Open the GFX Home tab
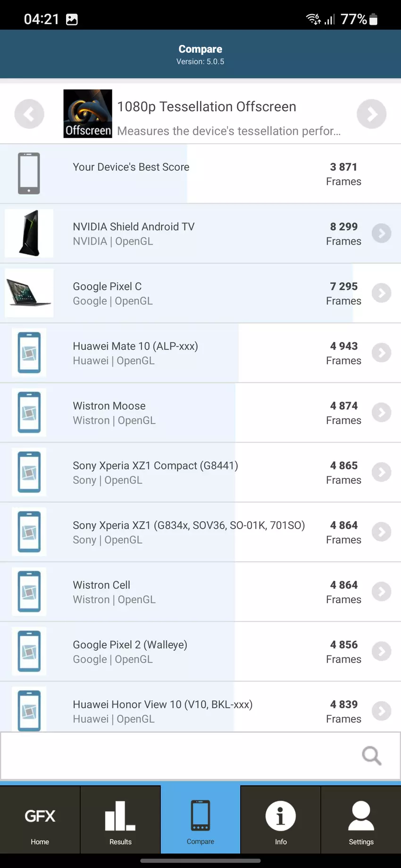This screenshot has height=868, width=401. point(40,821)
